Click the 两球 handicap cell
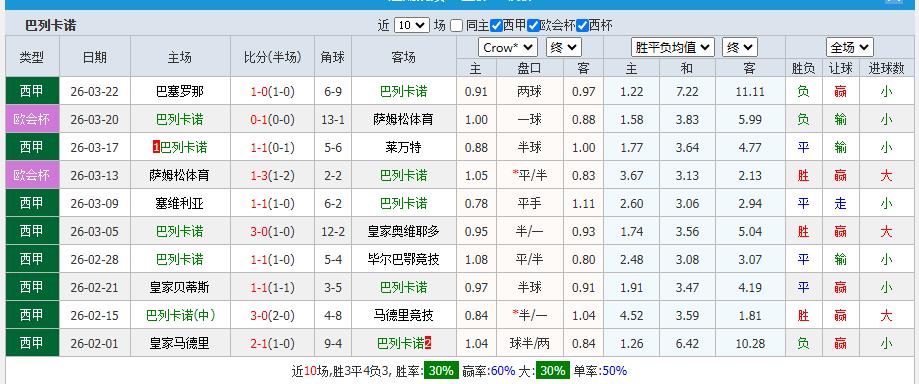 [x=530, y=91]
